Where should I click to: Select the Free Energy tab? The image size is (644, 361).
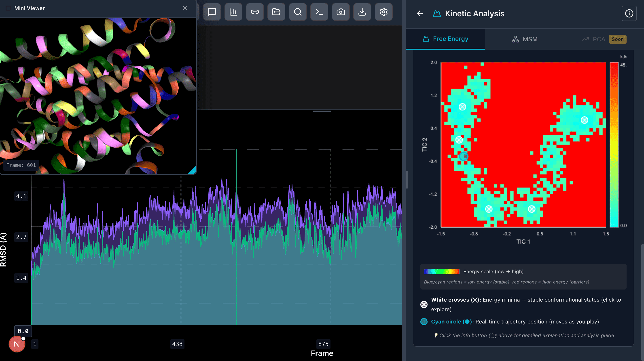point(445,39)
